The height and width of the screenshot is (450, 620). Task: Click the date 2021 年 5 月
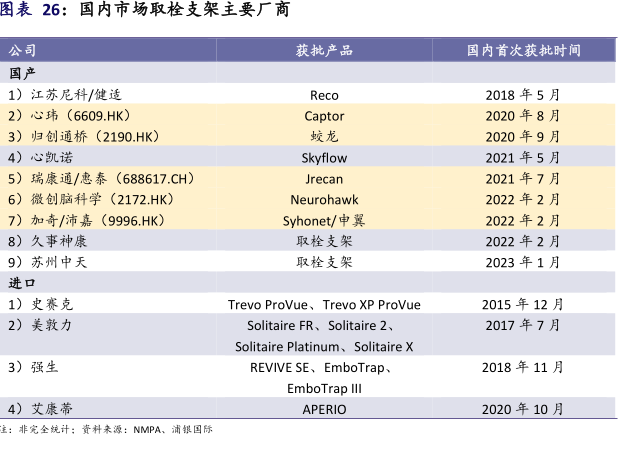[x=522, y=158]
